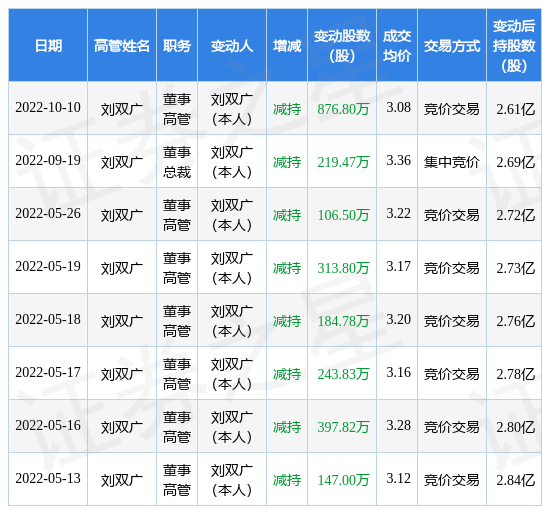The image size is (542, 514).
Task: Click the 职务 column header
Action: pos(177,45)
